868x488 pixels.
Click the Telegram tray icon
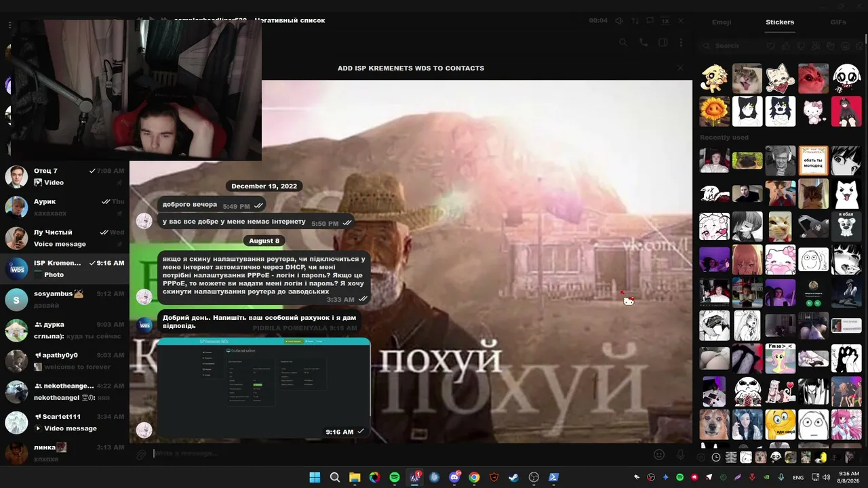tap(709, 477)
